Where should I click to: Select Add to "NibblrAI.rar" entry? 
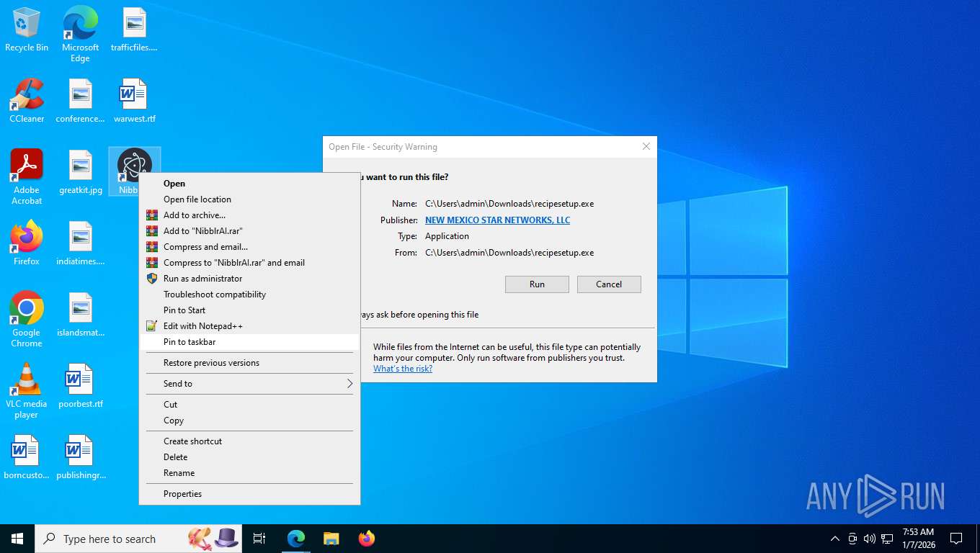[249, 231]
